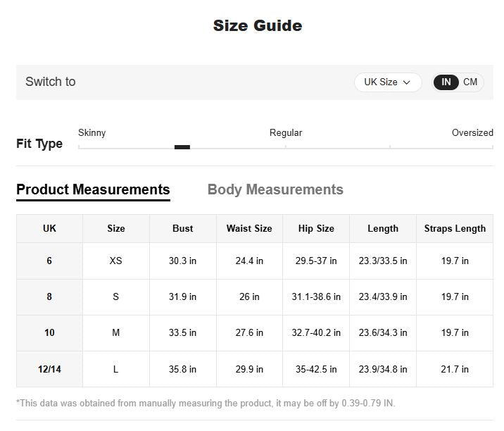Click the Switch to label
This screenshot has height=431, width=504.
click(51, 82)
